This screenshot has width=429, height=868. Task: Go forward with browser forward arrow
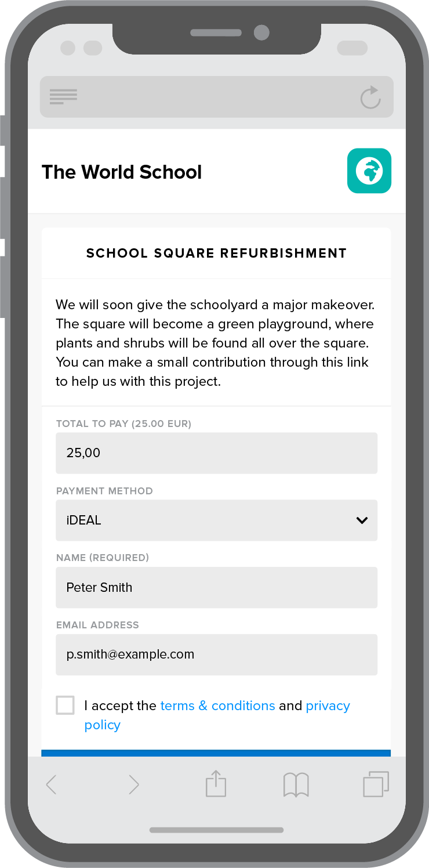pyautogui.click(x=134, y=784)
